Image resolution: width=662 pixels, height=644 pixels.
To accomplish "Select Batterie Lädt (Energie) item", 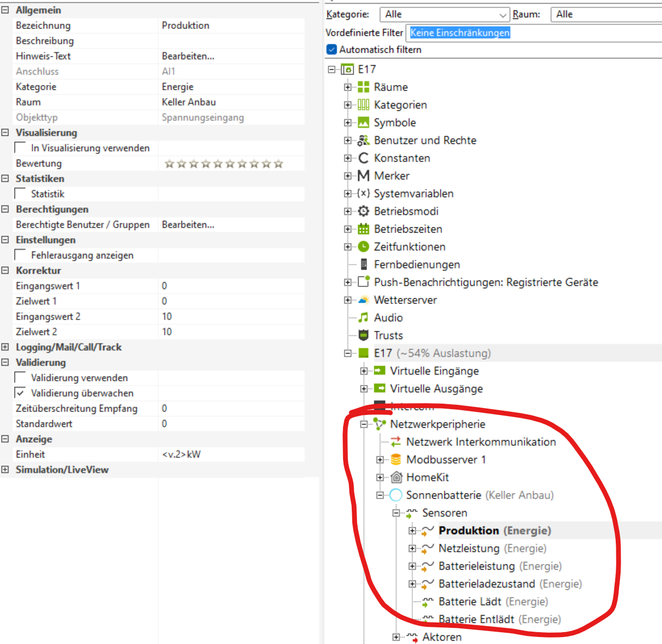I will (x=493, y=602).
